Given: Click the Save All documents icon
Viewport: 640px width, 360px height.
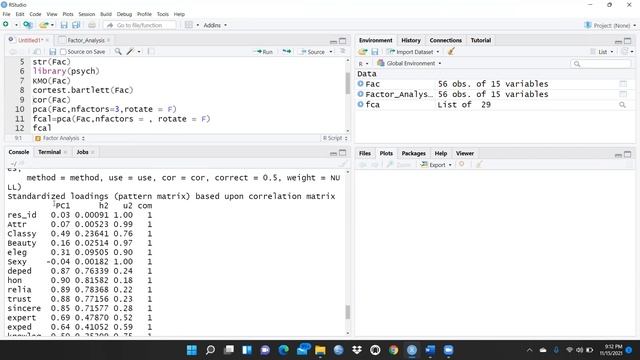Looking at the screenshot, I should pyautogui.click(x=76, y=25).
